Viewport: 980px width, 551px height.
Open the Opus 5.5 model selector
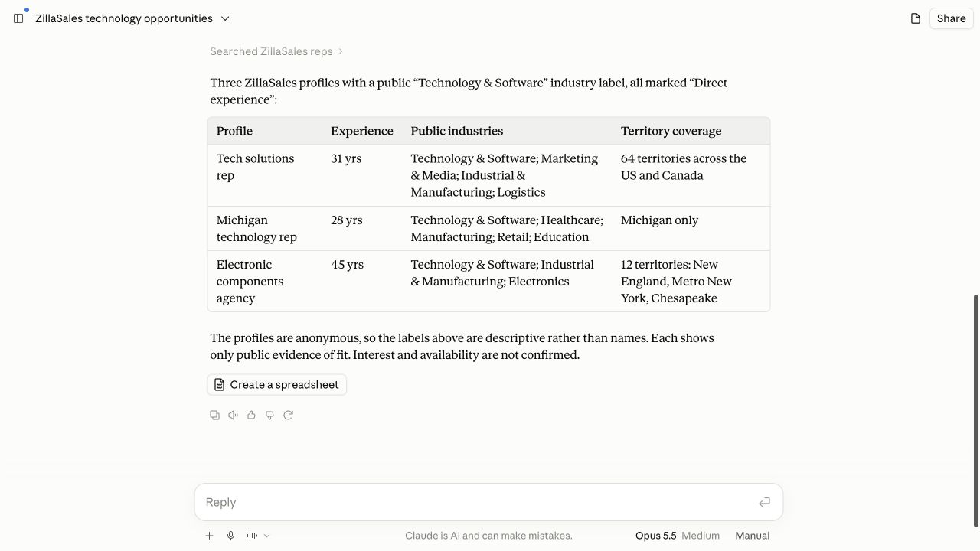pos(677,536)
